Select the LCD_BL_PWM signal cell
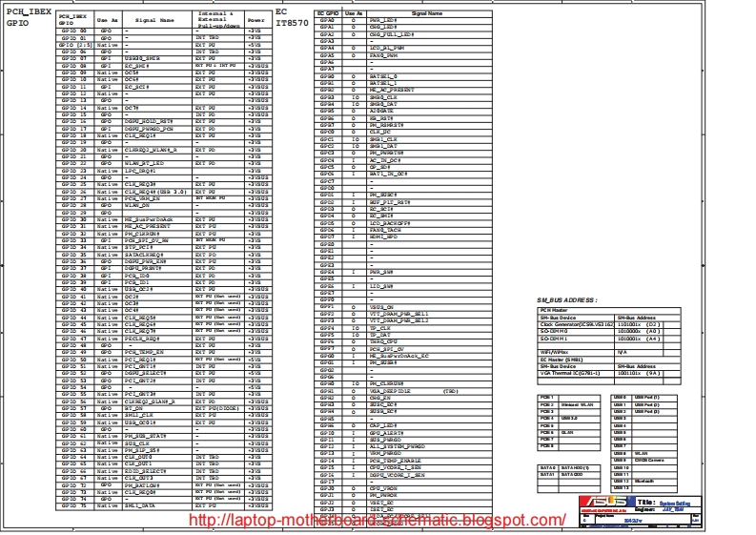Viewport: 756px width, 535px height. coord(385,48)
